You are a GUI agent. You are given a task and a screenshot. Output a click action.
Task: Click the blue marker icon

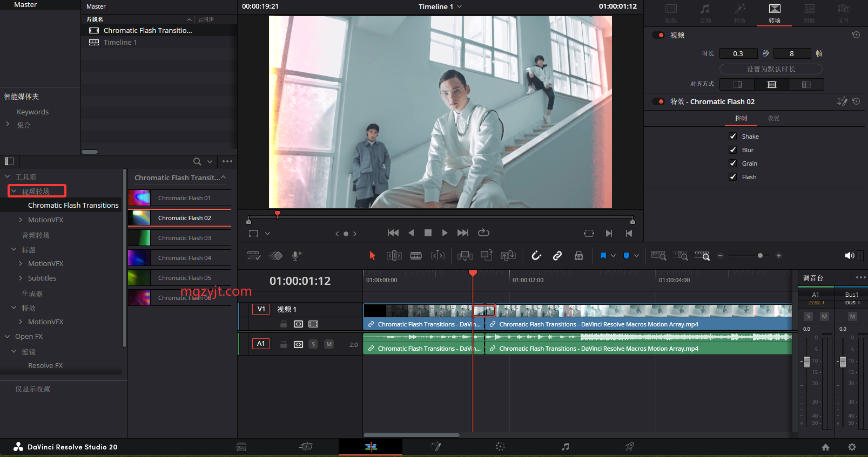coord(627,256)
